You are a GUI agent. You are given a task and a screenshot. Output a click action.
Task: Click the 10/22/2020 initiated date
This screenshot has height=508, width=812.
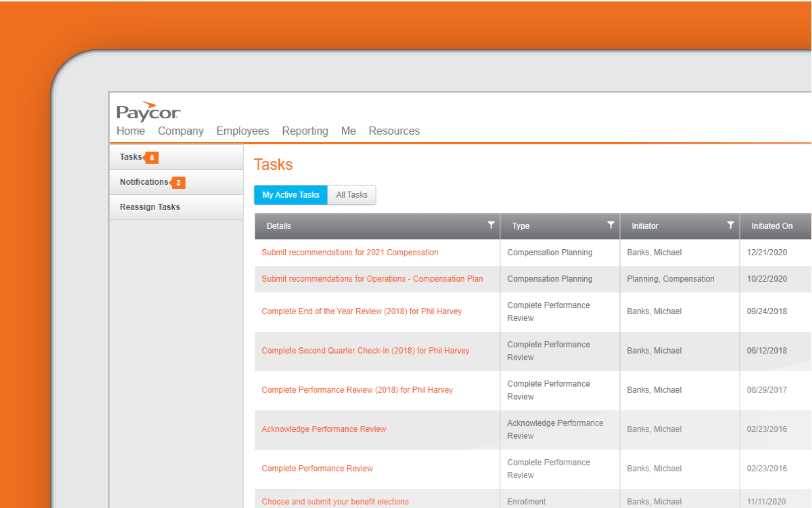(766, 279)
